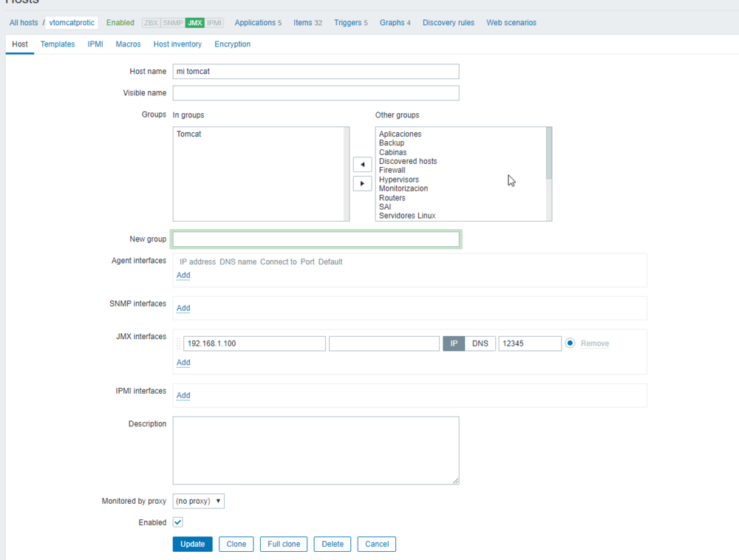739x560 pixels.
Task: Grab the JMX interface drag handle
Action: tap(178, 344)
